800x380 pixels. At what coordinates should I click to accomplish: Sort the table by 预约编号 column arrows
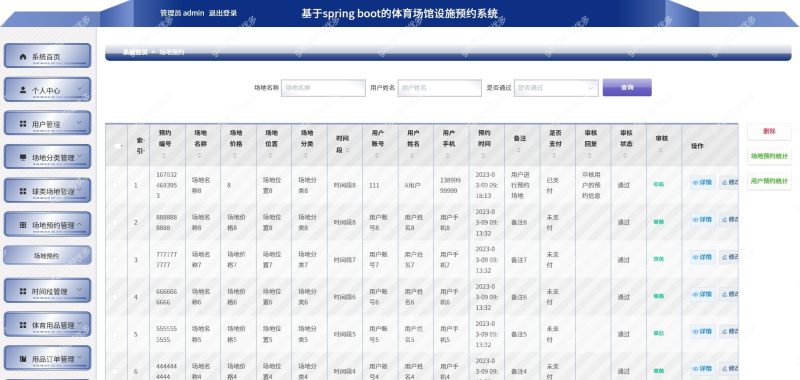164,156
